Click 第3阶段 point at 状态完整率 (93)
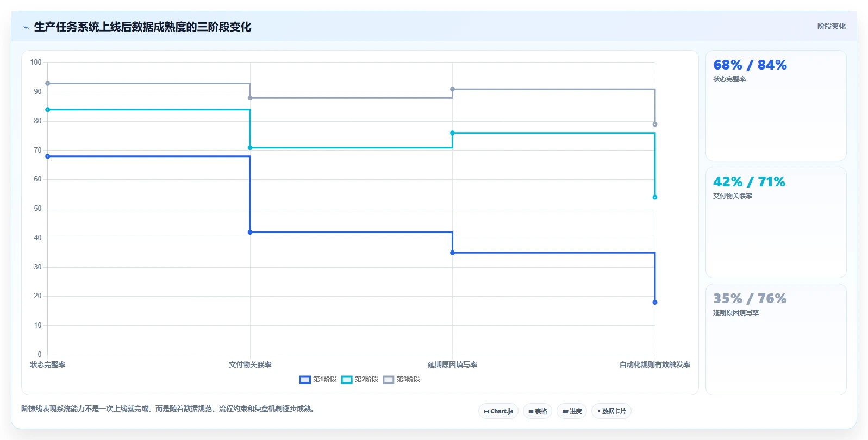Viewport: 868px width, 440px height. (x=48, y=84)
